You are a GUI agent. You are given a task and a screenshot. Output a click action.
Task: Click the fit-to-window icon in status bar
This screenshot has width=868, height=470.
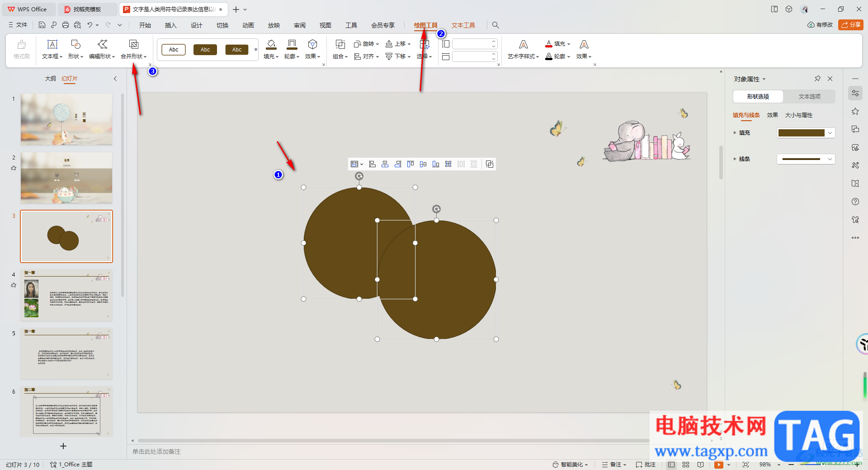tap(745, 465)
